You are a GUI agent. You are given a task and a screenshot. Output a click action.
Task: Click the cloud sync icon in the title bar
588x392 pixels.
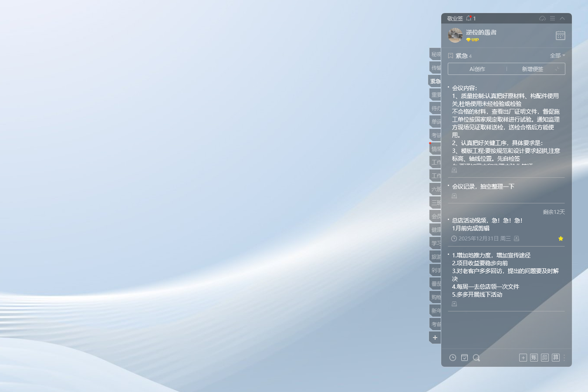[x=542, y=18]
